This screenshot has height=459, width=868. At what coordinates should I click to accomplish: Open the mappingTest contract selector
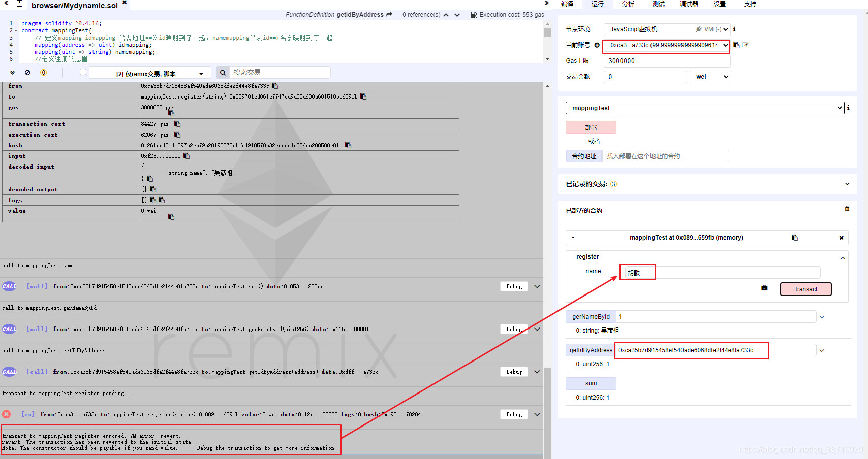coord(705,108)
